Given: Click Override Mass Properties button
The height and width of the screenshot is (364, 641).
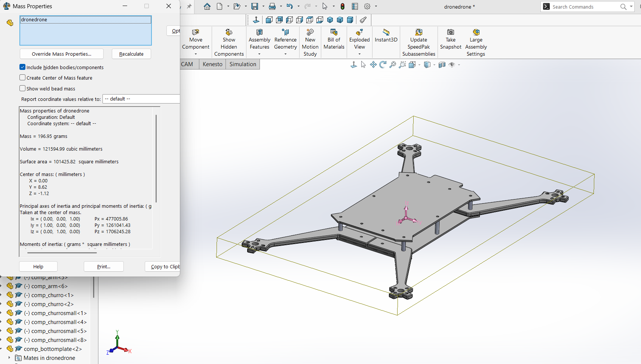Looking at the screenshot, I should (62, 54).
